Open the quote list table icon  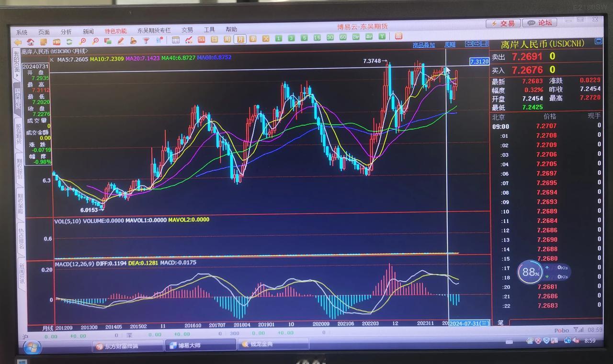(176, 40)
